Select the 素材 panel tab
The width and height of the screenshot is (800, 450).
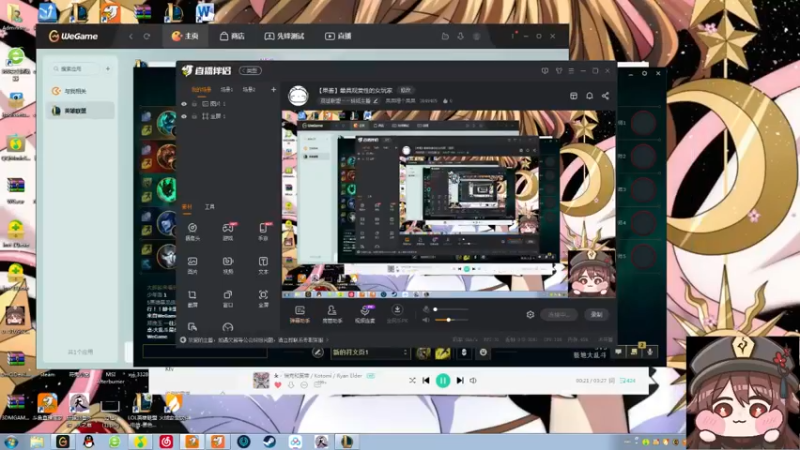click(187, 207)
